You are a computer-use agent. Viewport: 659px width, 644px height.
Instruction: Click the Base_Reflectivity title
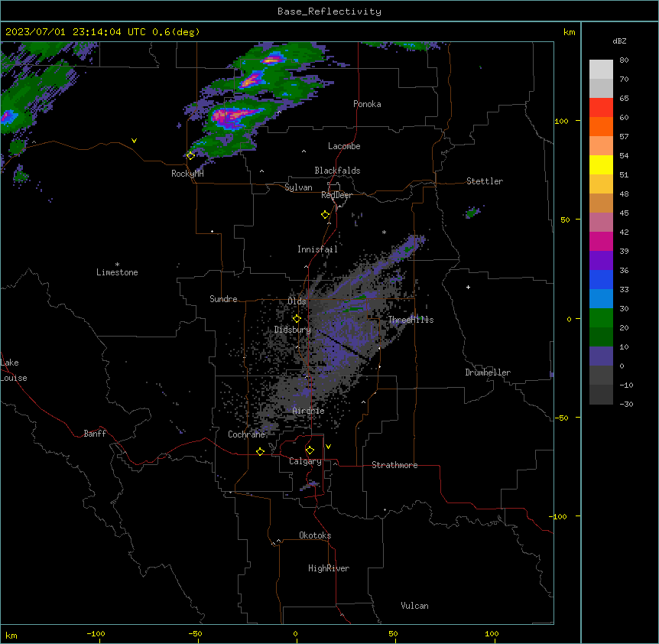coord(329,11)
